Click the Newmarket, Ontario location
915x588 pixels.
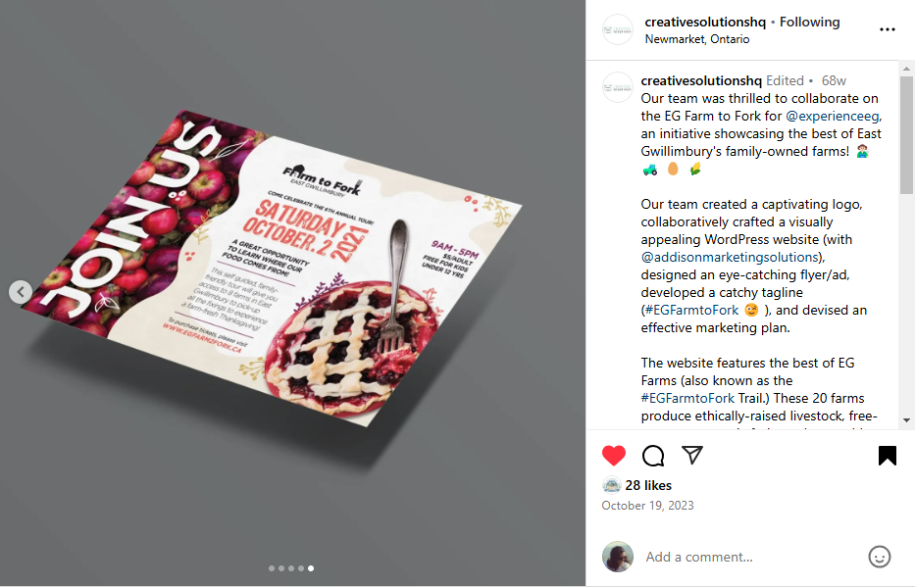point(696,39)
